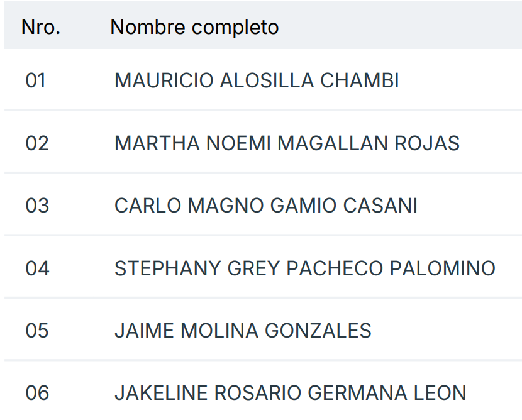522x420 pixels.
Task: Select row number 01
Action: [36, 80]
